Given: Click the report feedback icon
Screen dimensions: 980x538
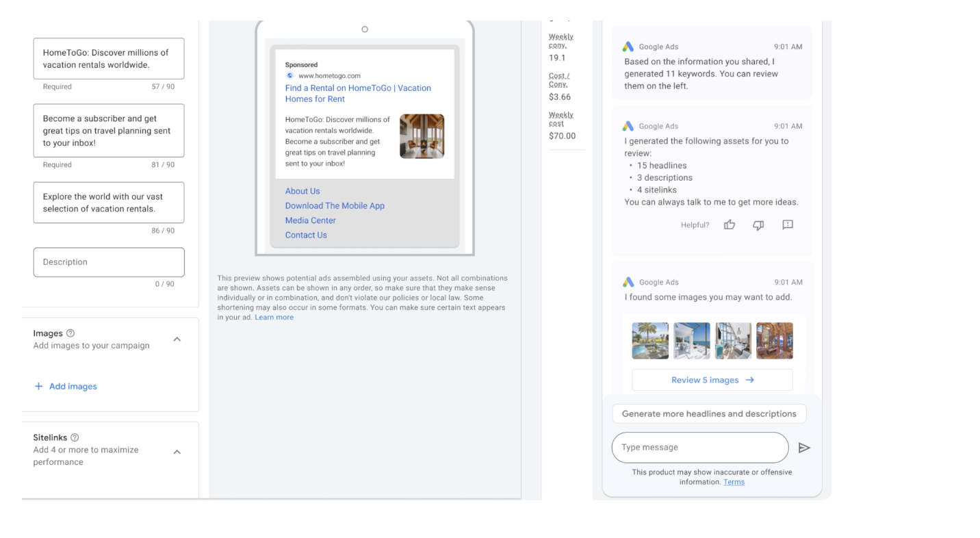Looking at the screenshot, I should [788, 225].
